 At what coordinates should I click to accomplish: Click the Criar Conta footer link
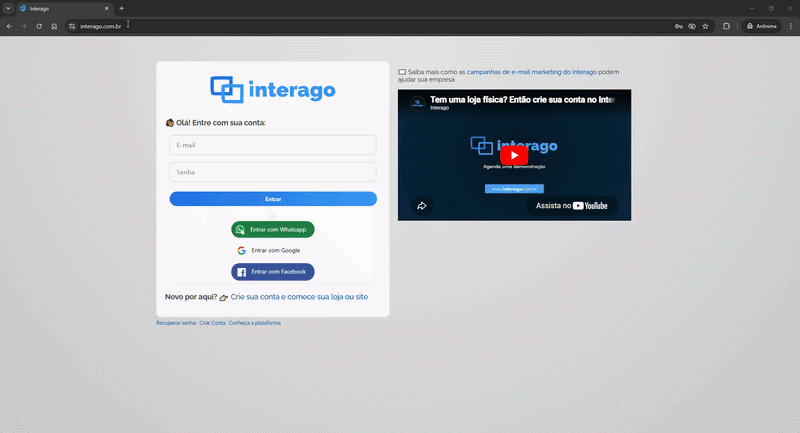212,323
